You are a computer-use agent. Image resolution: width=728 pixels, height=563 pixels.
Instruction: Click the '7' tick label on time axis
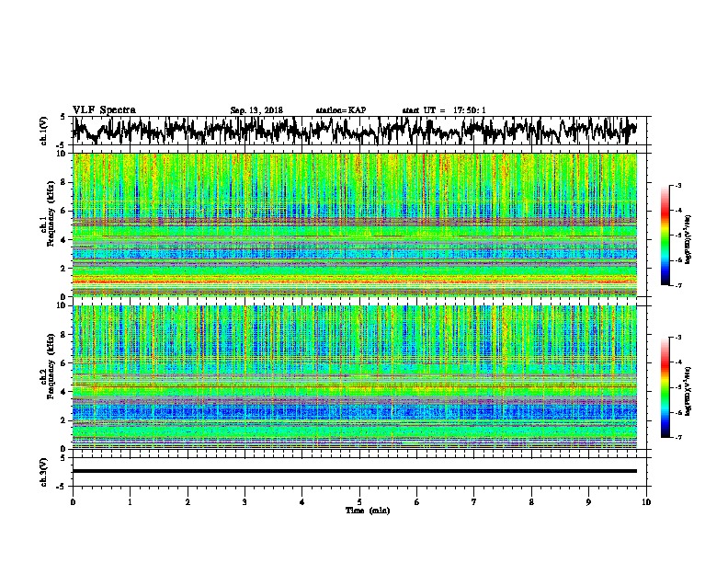coord(474,502)
